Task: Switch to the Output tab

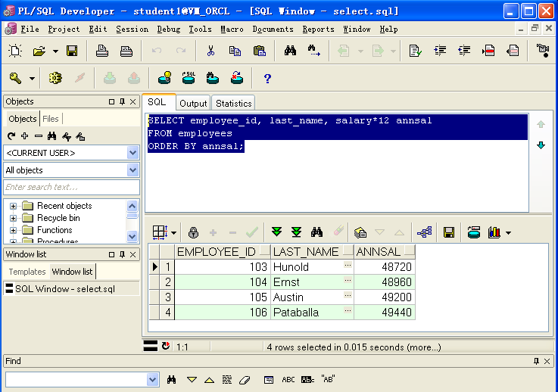Action: coord(193,103)
